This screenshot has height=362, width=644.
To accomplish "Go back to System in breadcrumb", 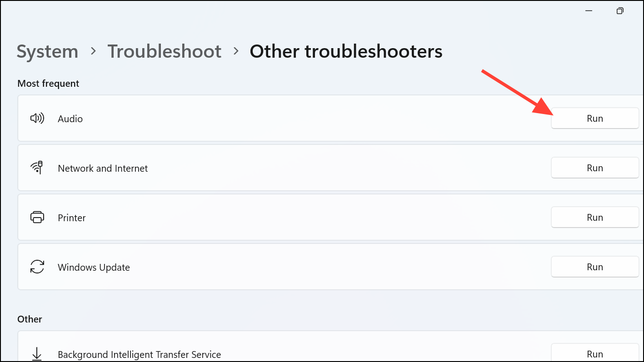I will coord(47,51).
